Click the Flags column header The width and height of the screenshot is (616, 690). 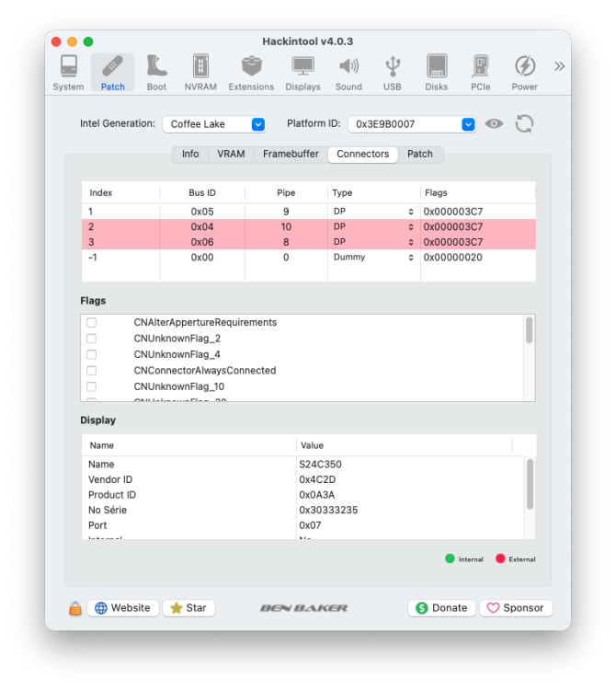tap(477, 193)
